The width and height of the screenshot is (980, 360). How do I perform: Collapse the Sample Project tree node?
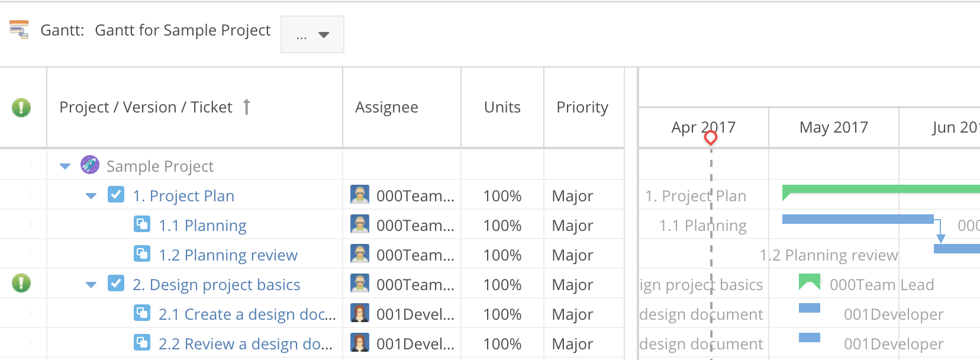tap(65, 166)
